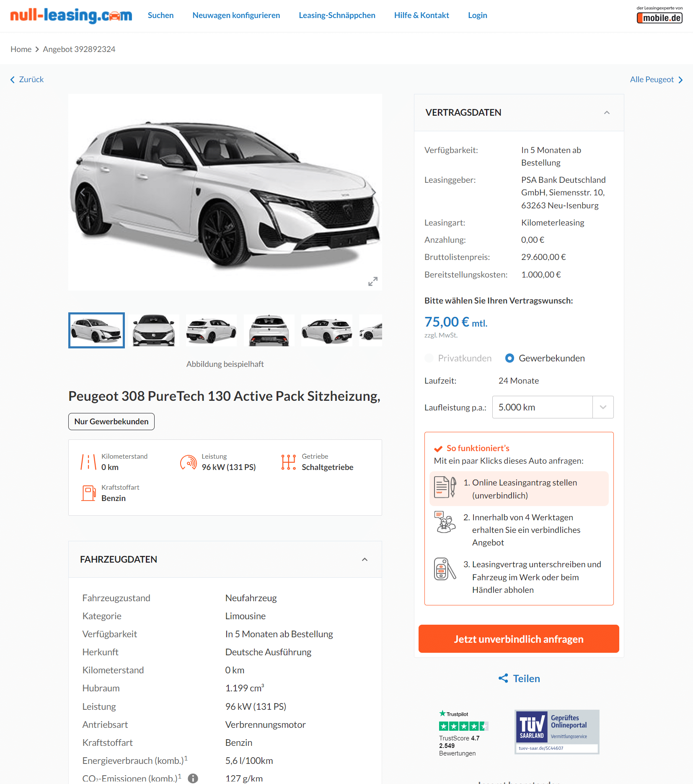Image resolution: width=693 pixels, height=784 pixels.
Task: Click the Kilometerleasing value
Action: tap(553, 223)
